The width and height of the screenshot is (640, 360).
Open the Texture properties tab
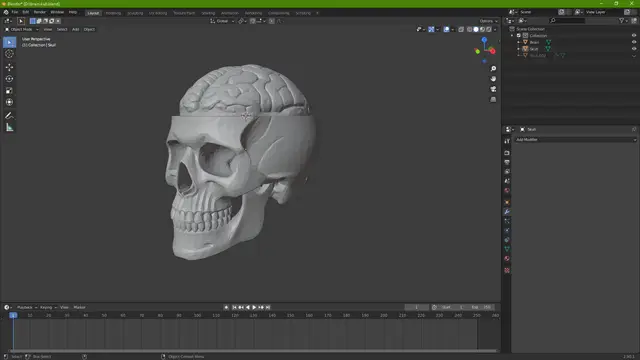(507, 270)
